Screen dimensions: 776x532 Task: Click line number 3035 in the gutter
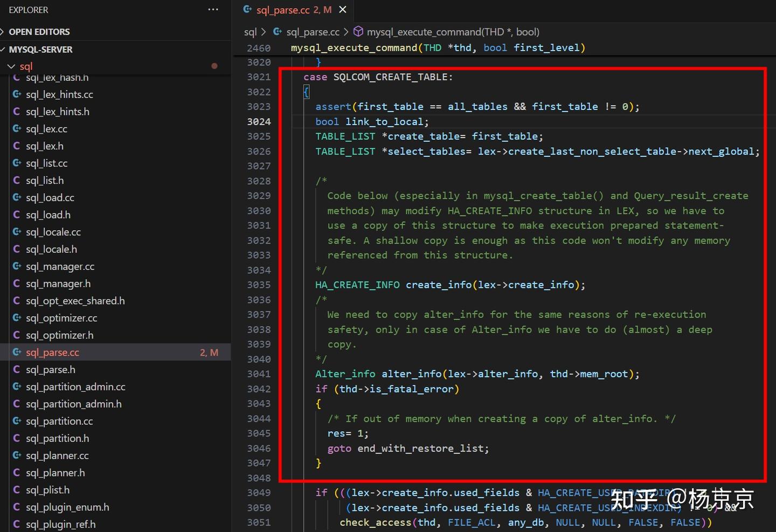(259, 285)
